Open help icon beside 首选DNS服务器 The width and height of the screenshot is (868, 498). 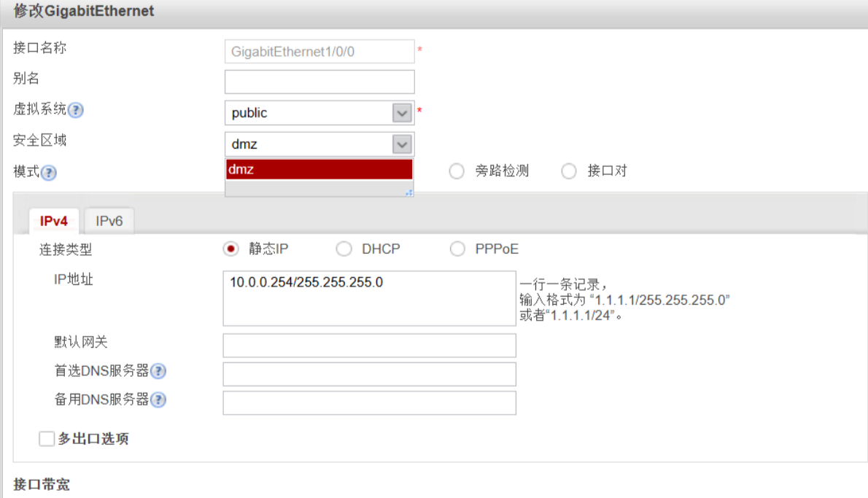tap(158, 371)
